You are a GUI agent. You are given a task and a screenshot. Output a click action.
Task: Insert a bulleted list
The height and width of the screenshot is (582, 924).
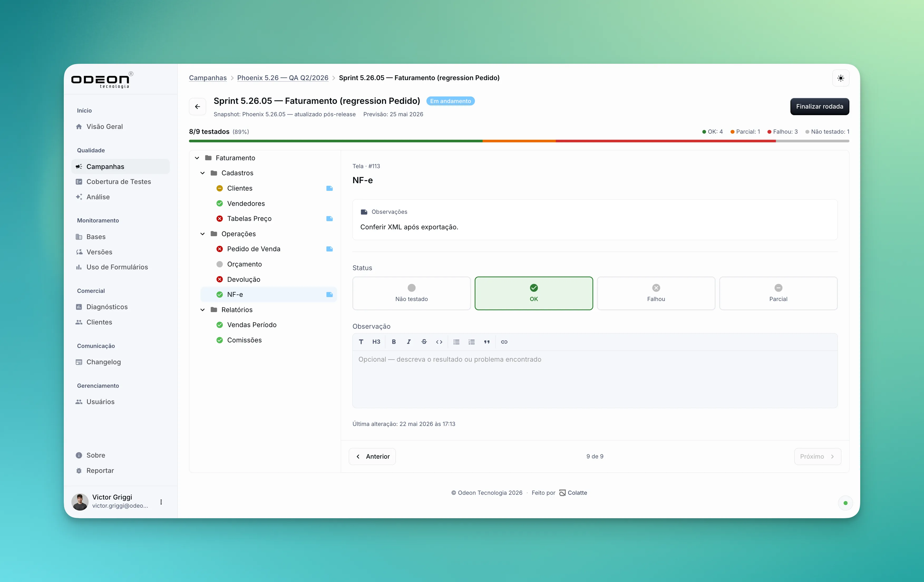tap(456, 342)
